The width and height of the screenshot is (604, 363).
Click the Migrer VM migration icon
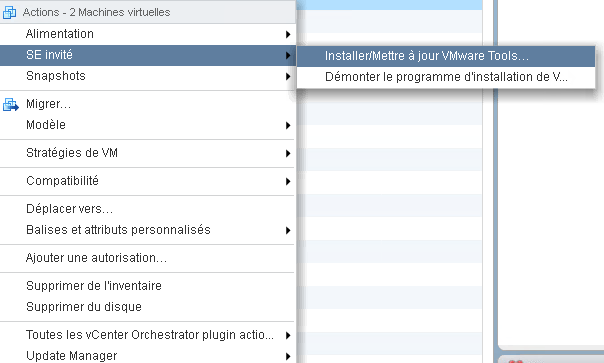point(10,104)
